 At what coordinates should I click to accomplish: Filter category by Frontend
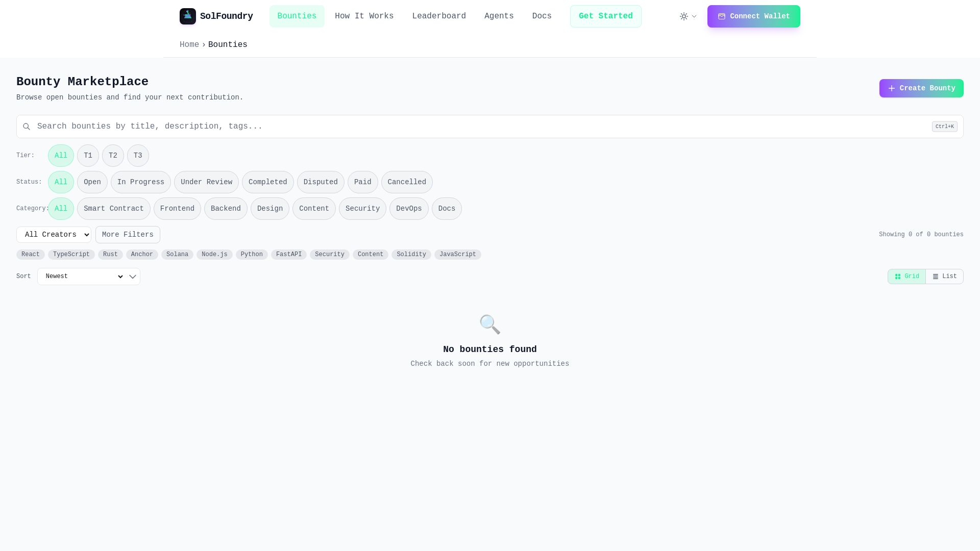click(x=177, y=209)
